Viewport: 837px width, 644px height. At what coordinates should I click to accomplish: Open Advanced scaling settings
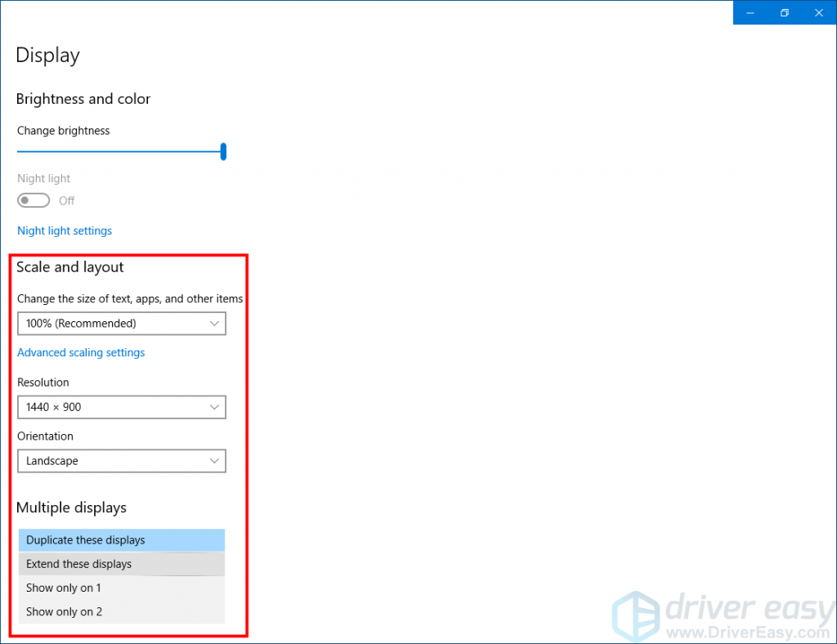click(81, 352)
